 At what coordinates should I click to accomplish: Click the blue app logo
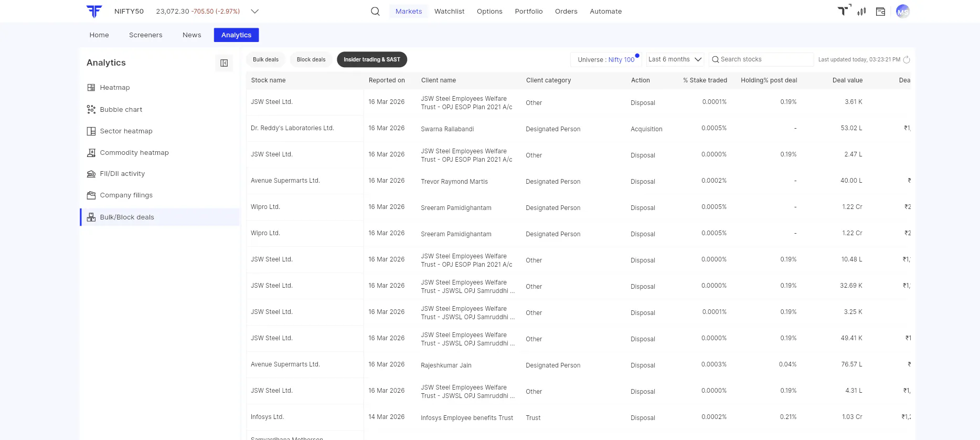pyautogui.click(x=94, y=11)
